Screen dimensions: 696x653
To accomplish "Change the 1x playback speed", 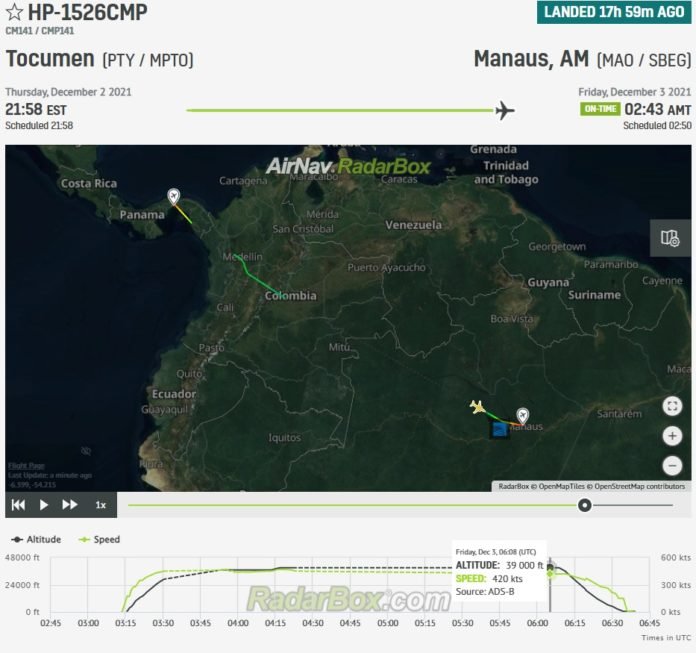I will coord(101,505).
